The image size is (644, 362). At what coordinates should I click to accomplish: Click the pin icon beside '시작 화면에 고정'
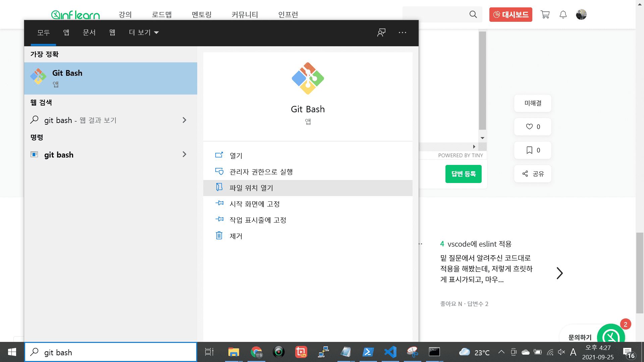tap(219, 203)
